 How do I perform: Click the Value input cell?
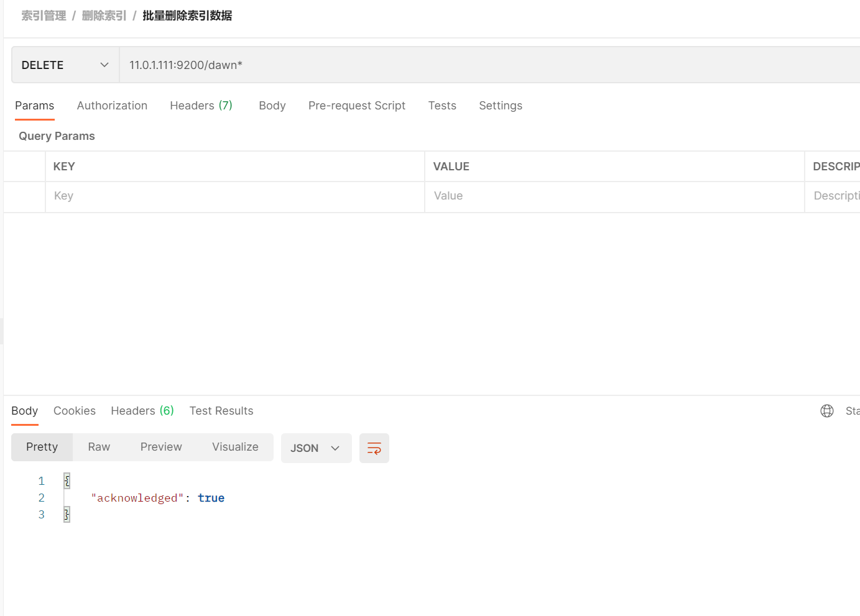click(x=614, y=196)
